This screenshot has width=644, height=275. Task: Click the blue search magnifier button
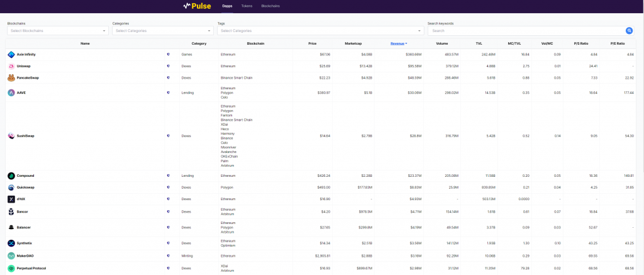tap(629, 30)
